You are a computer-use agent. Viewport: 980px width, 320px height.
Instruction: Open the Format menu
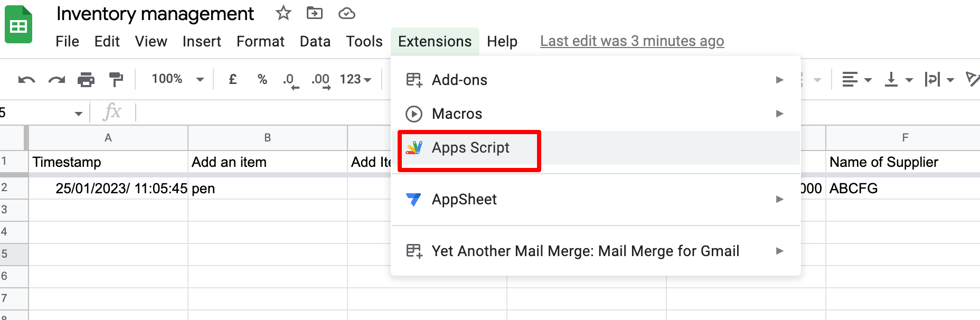click(260, 41)
